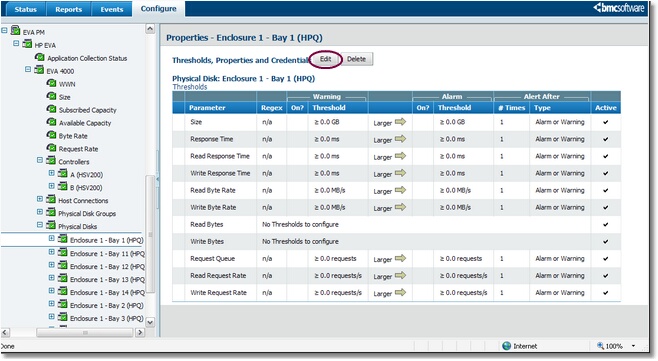The height and width of the screenshot is (361, 658).
Task: Expand the A (HSV200) controller node
Action: pos(52,173)
